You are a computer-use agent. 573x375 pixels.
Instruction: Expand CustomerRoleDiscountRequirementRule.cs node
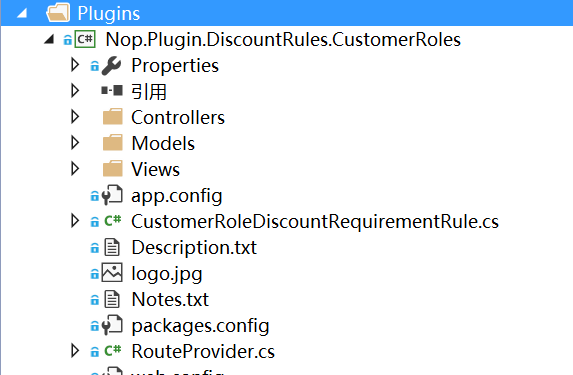(75, 221)
